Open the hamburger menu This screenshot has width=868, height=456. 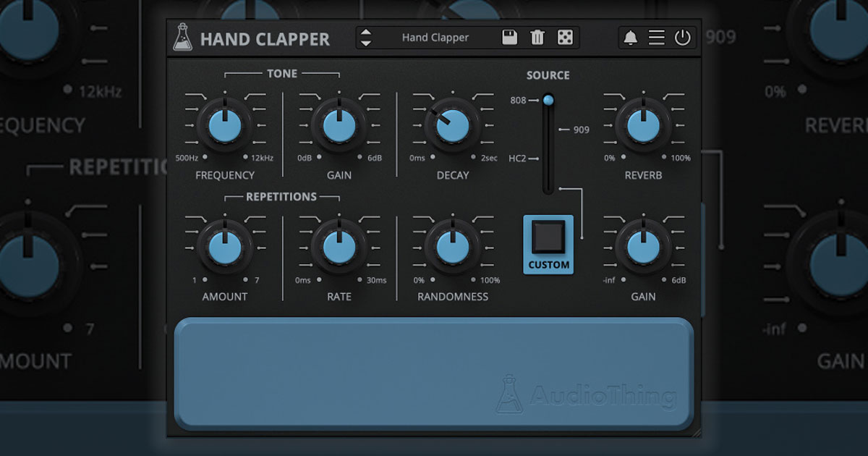pos(655,38)
